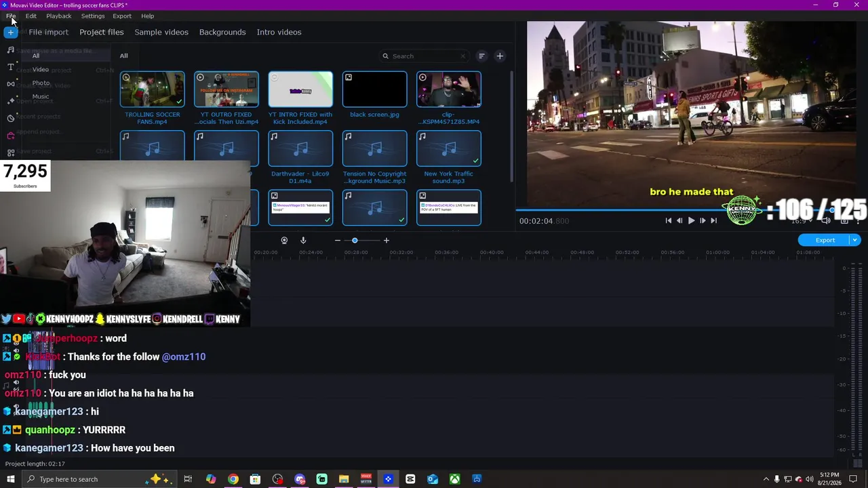Click the preview timecode 00:02:04.800
The image size is (868, 488).
click(544, 221)
